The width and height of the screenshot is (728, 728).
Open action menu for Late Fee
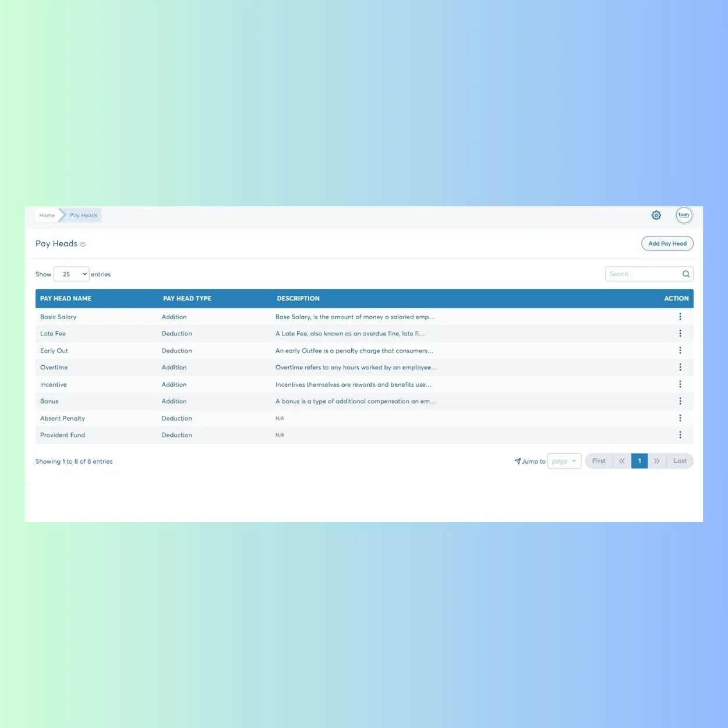click(x=680, y=334)
